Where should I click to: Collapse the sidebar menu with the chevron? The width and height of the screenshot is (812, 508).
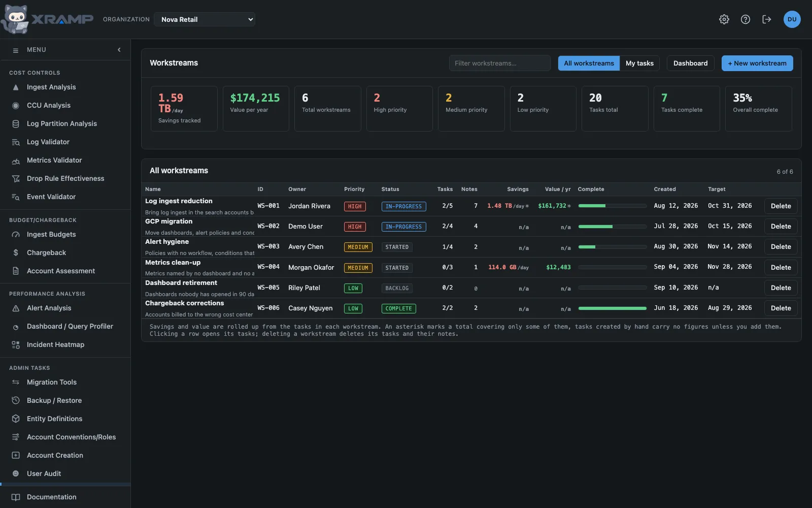click(x=119, y=50)
